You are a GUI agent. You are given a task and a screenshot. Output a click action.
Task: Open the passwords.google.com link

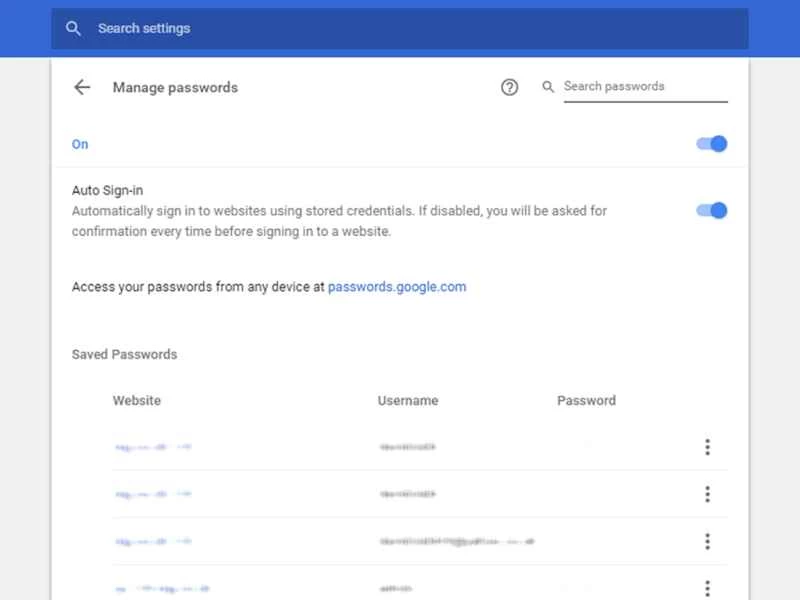396,287
